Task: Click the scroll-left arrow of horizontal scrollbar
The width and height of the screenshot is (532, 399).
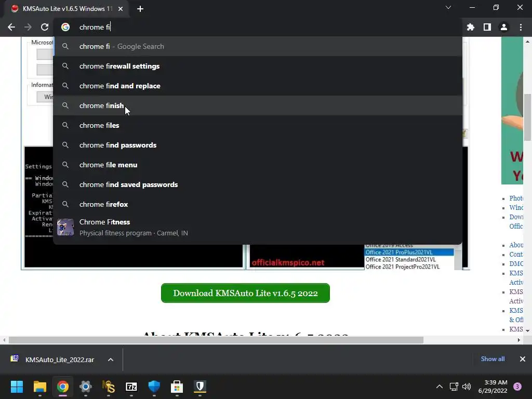Action: pyautogui.click(x=4, y=340)
